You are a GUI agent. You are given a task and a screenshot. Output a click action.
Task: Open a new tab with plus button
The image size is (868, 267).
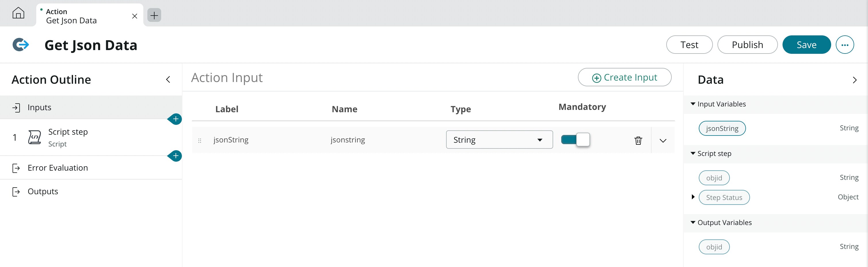coord(154,15)
